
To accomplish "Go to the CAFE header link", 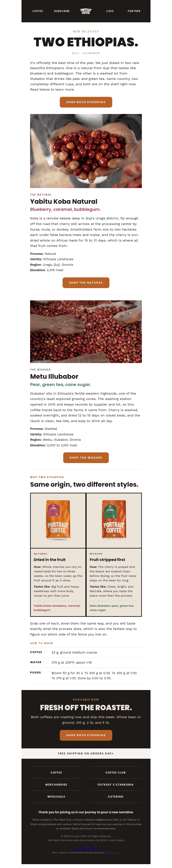I will click(x=110, y=11).
